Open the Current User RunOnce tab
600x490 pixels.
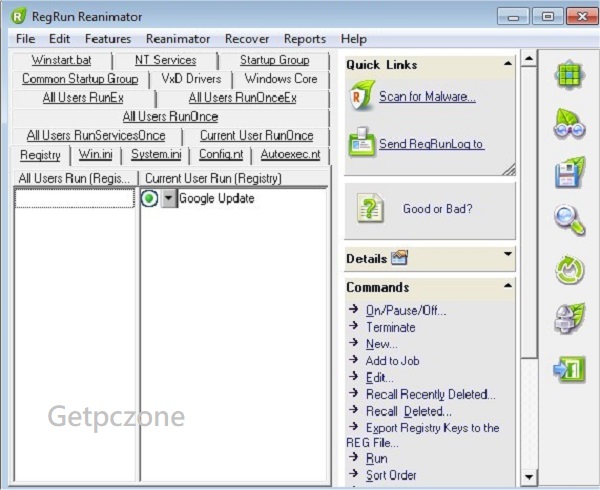click(x=256, y=135)
